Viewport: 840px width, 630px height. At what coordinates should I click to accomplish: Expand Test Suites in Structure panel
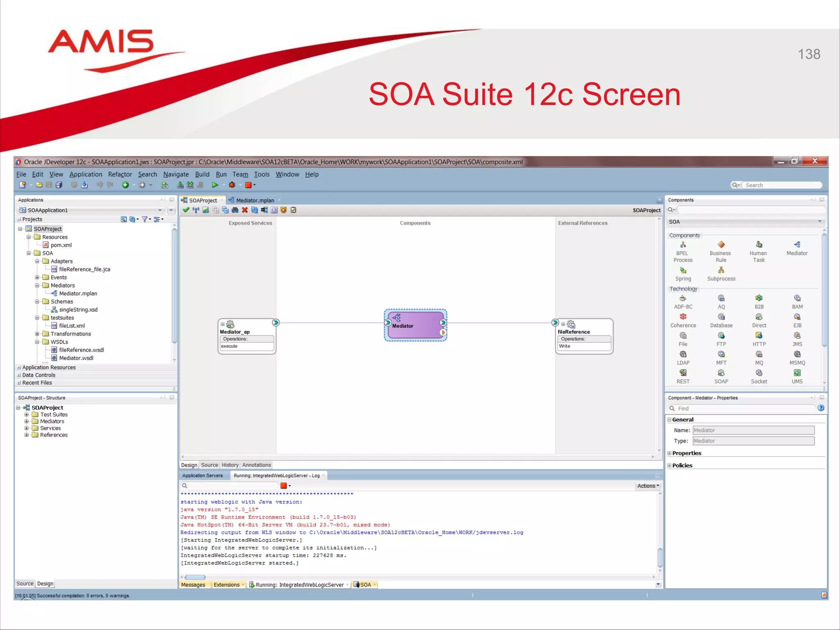pyautogui.click(x=27, y=415)
